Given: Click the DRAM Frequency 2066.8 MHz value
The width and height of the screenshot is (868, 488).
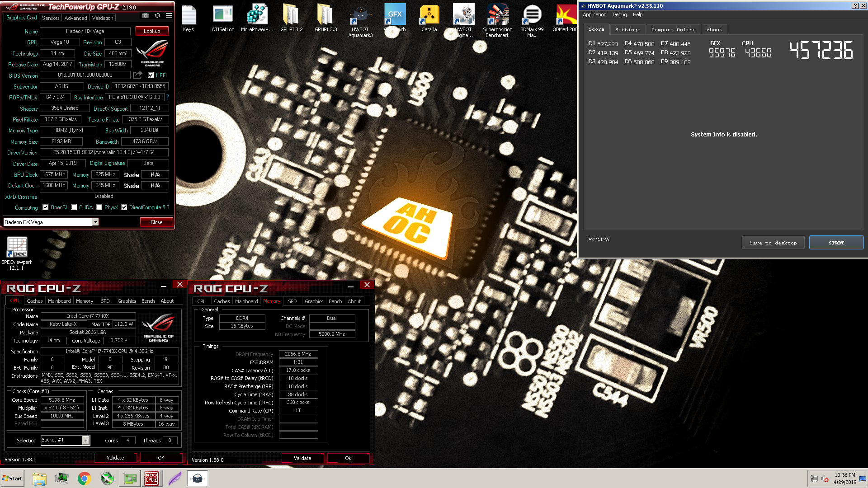Looking at the screenshot, I should pyautogui.click(x=298, y=354).
